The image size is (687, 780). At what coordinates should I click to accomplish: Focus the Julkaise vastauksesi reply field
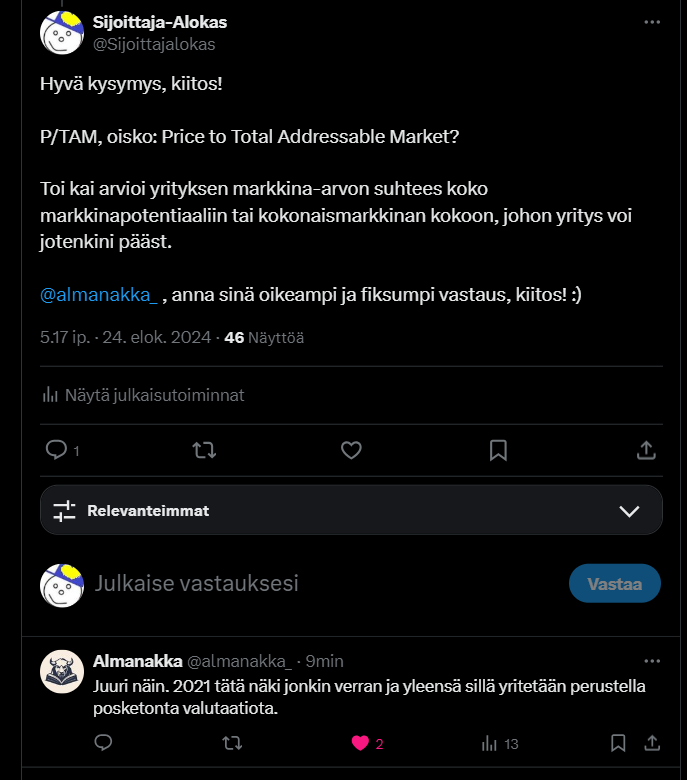tap(300, 583)
